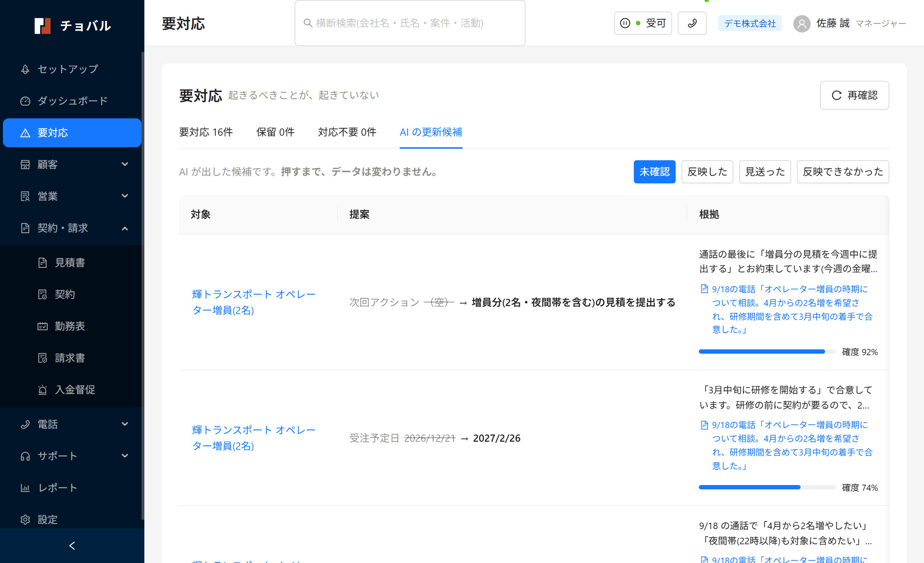Expand the 顧客 menu chevron
The image size is (924, 563).
point(125,164)
